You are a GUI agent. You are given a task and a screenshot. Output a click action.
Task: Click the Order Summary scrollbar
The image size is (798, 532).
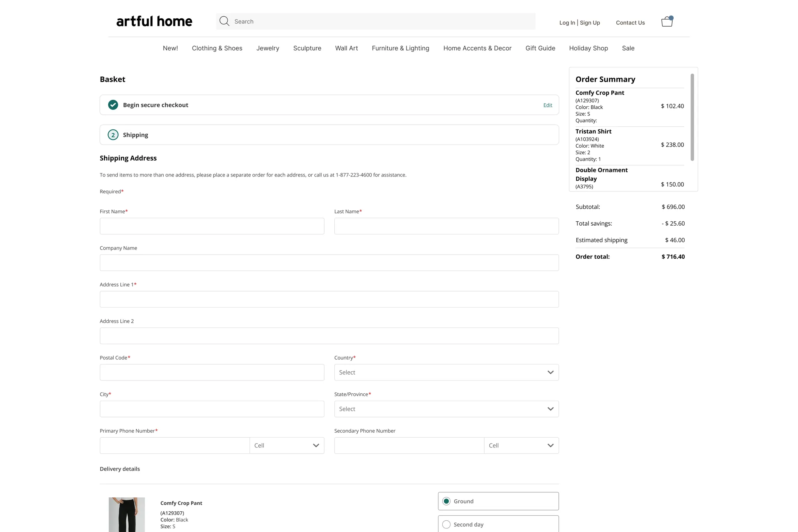tap(692, 117)
